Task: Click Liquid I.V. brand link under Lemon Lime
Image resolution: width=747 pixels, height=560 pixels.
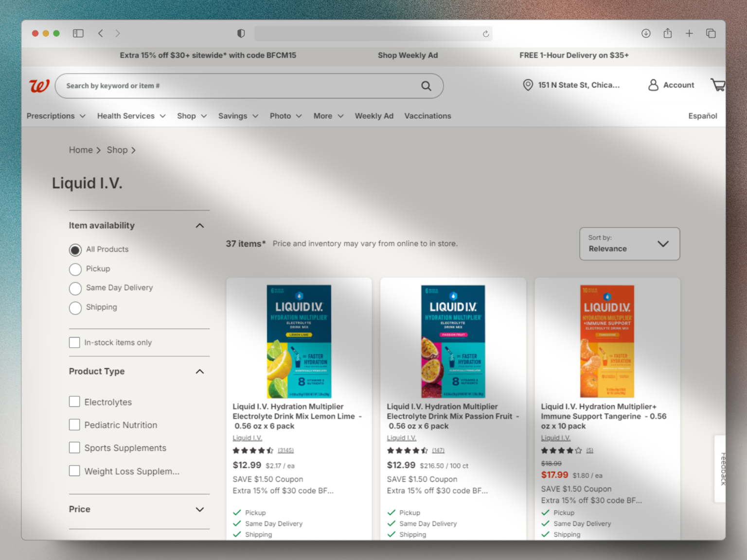Action: click(x=247, y=438)
